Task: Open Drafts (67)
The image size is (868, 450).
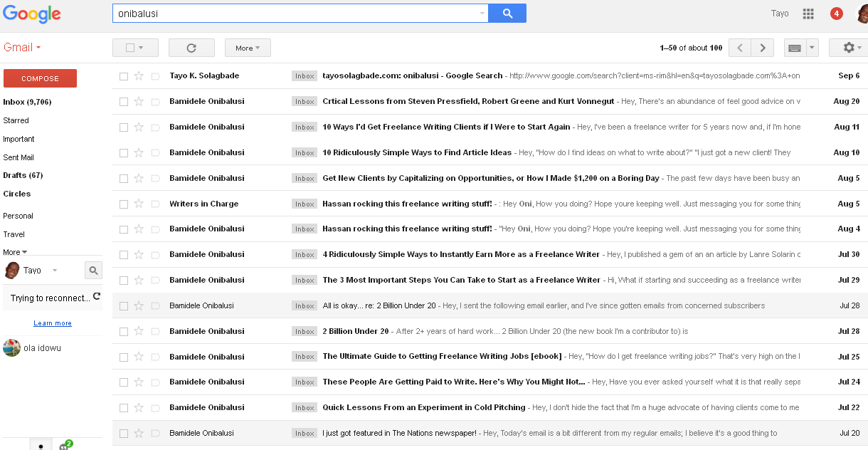Action: (23, 175)
